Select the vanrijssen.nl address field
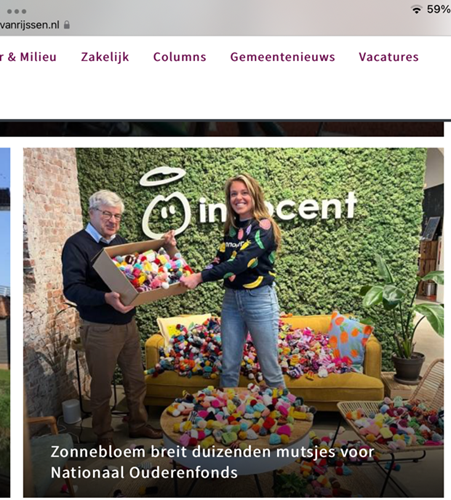 point(35,25)
